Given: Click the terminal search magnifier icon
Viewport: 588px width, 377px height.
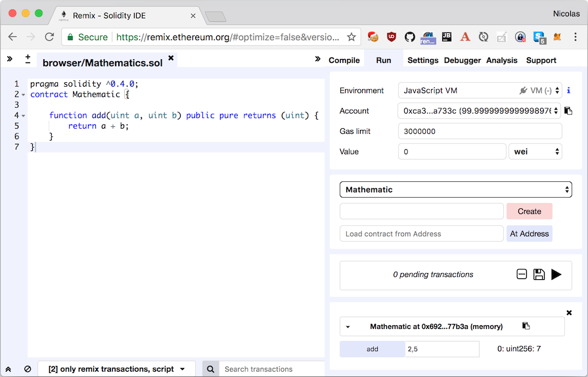Looking at the screenshot, I should coord(211,369).
